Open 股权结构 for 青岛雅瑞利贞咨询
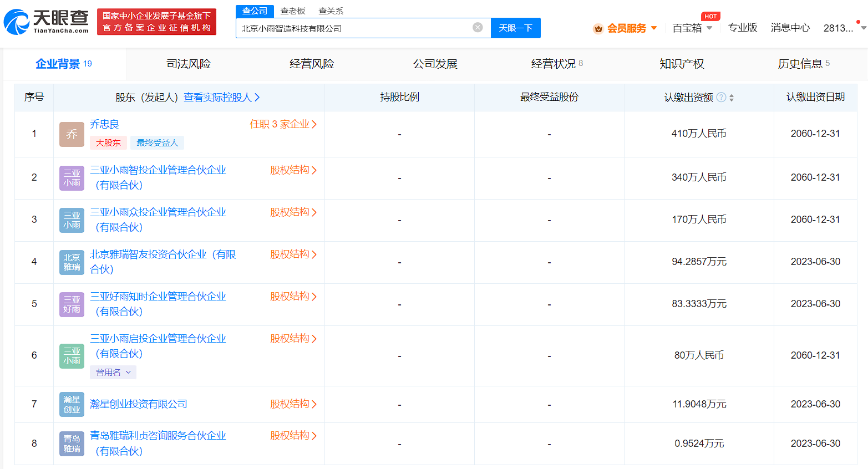The width and height of the screenshot is (868, 469). (293, 436)
